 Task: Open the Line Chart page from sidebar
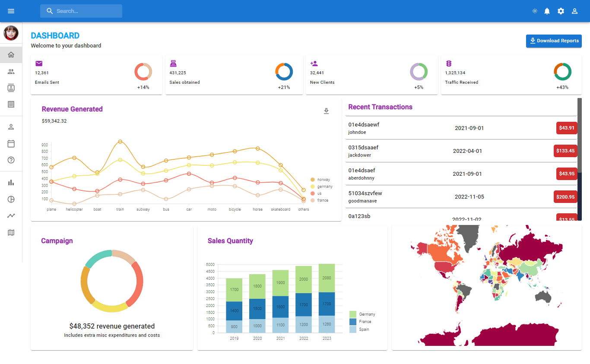click(x=11, y=215)
